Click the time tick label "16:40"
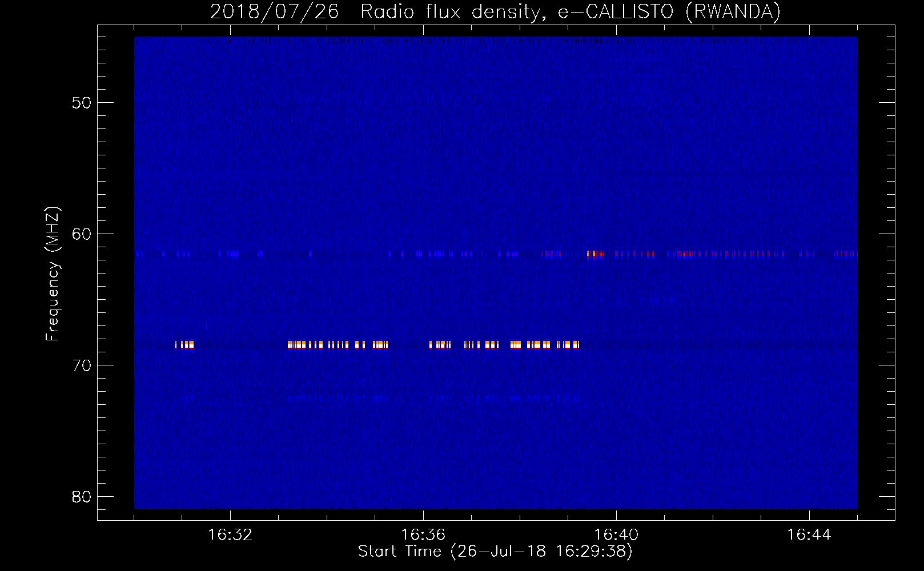924x571 pixels. click(616, 535)
